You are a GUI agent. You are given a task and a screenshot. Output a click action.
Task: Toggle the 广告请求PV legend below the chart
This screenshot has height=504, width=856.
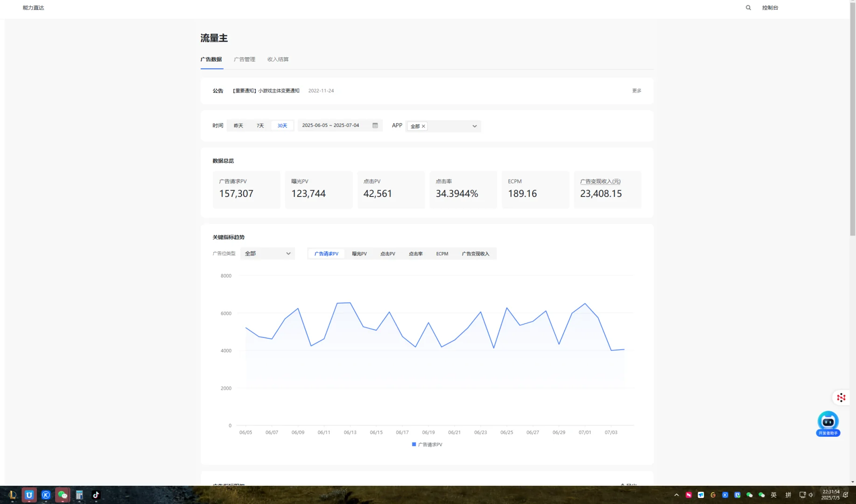[426, 444]
